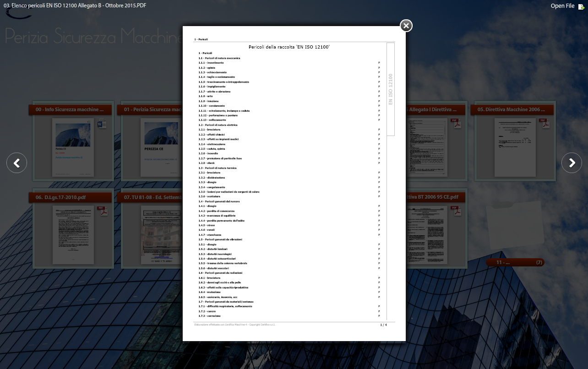Click Word icon on 00 - Info Sicurezza tile
Image resolution: width=588 pixels, height=369 pixels.
pyautogui.click(x=102, y=124)
